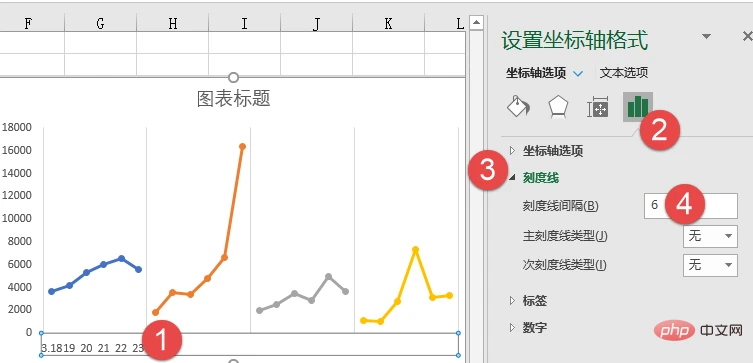Click the 刻度线间隔 input field
Viewport: 753px width, 363px height.
pos(691,206)
